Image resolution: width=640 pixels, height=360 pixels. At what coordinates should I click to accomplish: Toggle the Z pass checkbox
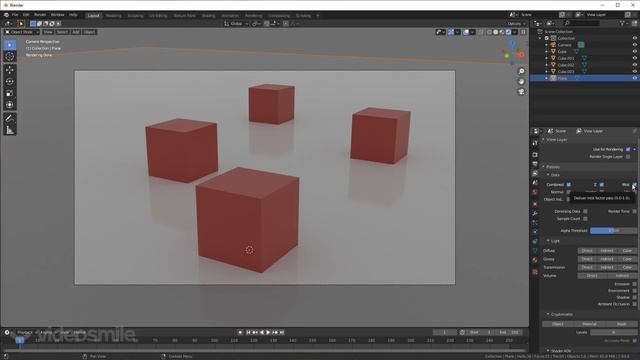point(602,184)
